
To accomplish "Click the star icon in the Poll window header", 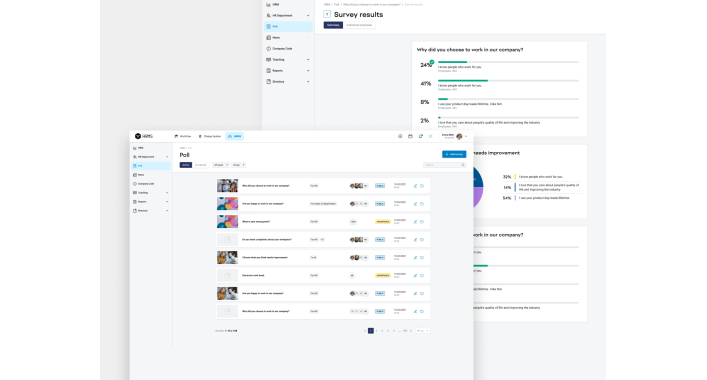I will [431, 136].
